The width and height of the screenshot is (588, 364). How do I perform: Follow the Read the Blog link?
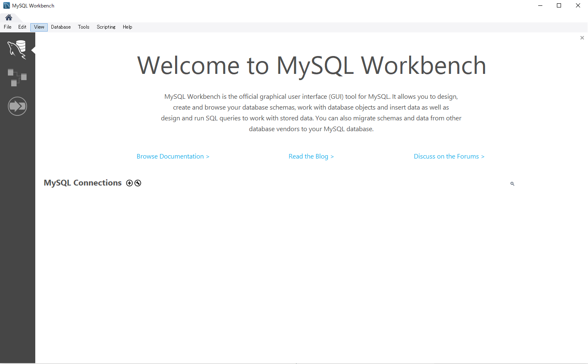point(311,156)
